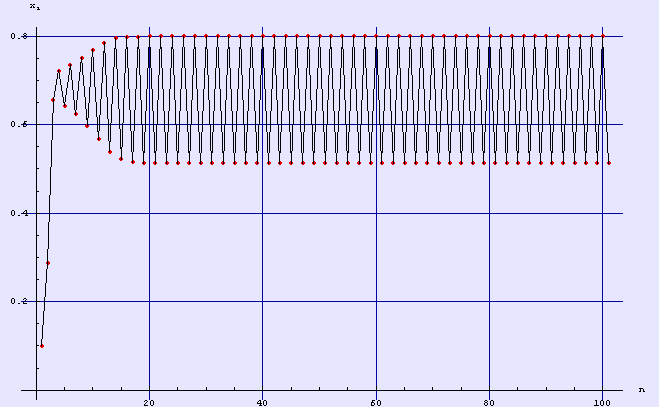Select the first red data point near 0.1
Viewport: 659px width, 407px height.
pos(42,346)
